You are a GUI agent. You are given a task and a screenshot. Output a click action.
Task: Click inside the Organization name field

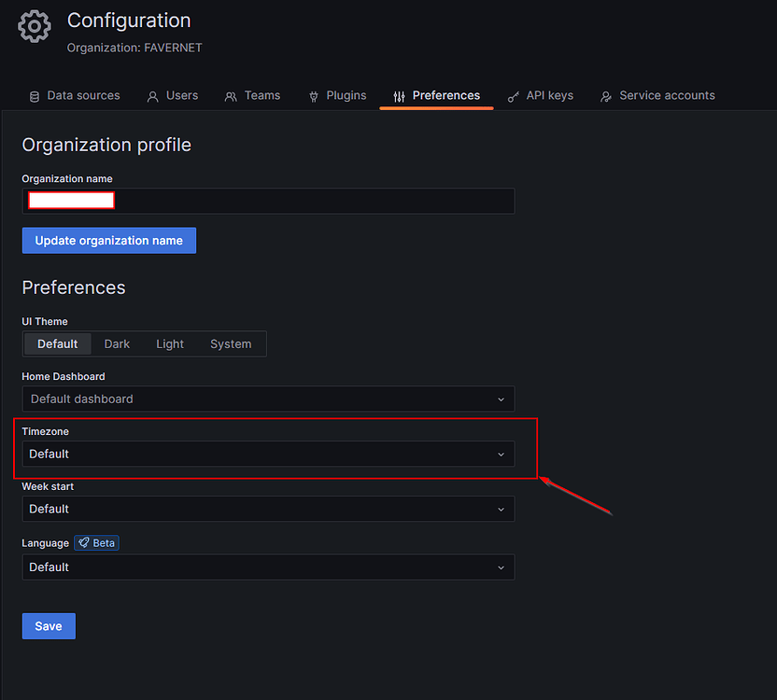[268, 201]
